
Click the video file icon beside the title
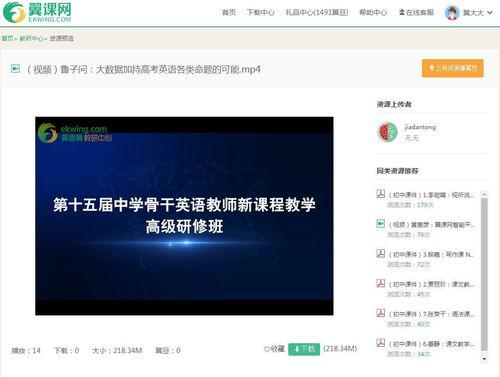15,69
